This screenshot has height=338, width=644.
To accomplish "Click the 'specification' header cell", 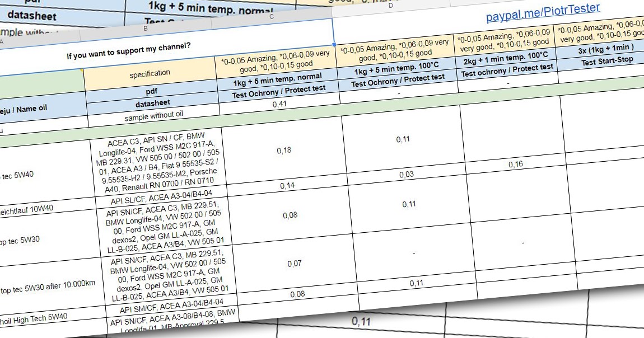I will coord(150,73).
